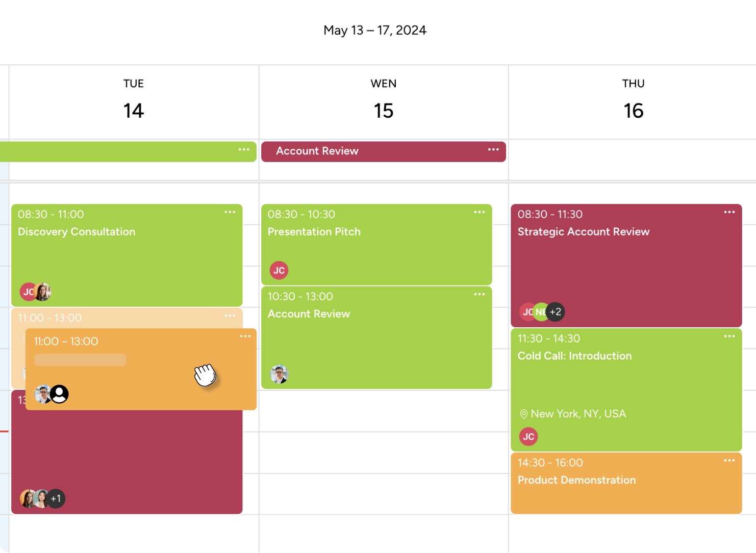The width and height of the screenshot is (756, 553).
Task: Click the green all-day event bar on Tuesday
Action: (122, 151)
